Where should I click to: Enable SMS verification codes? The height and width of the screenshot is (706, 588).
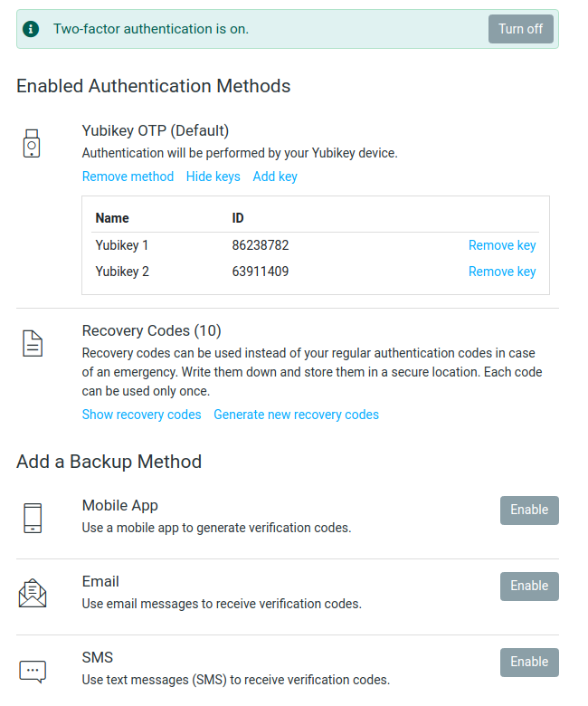529,663
